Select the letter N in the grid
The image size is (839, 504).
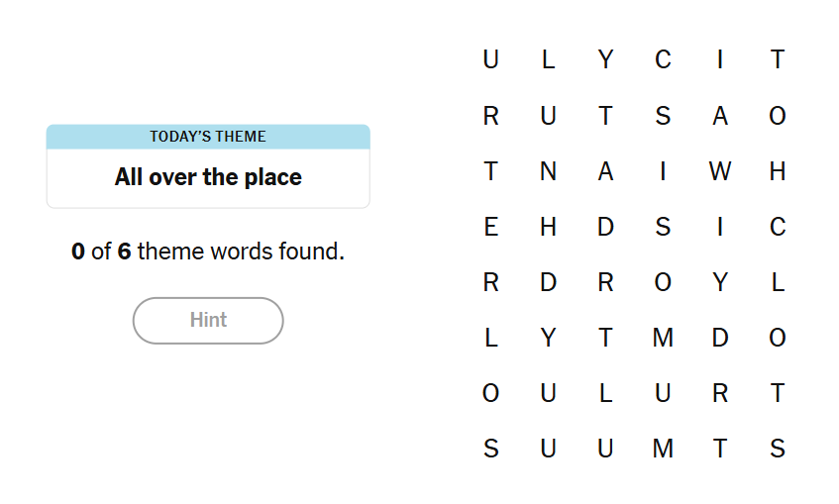(x=548, y=171)
